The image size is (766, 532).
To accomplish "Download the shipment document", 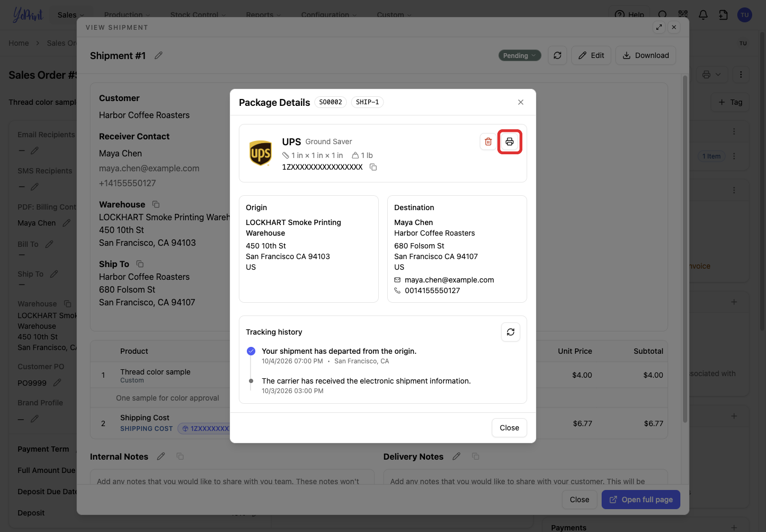I will coord(646,55).
